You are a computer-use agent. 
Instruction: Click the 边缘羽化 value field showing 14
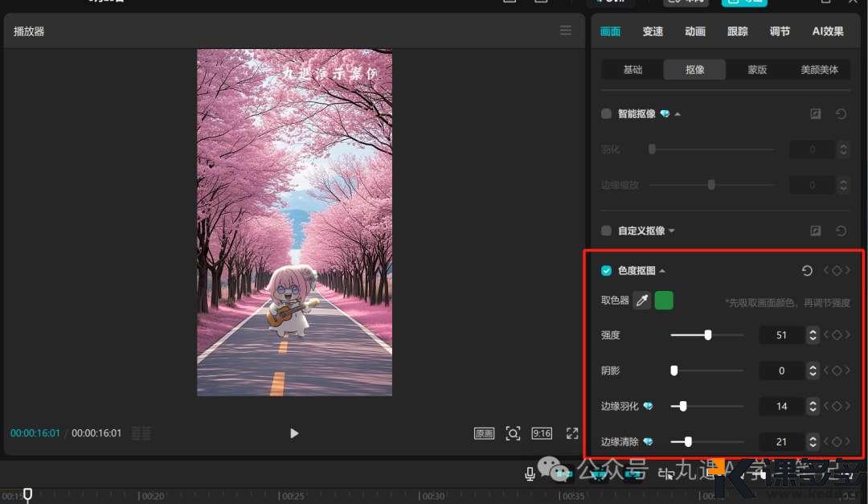[x=781, y=406]
